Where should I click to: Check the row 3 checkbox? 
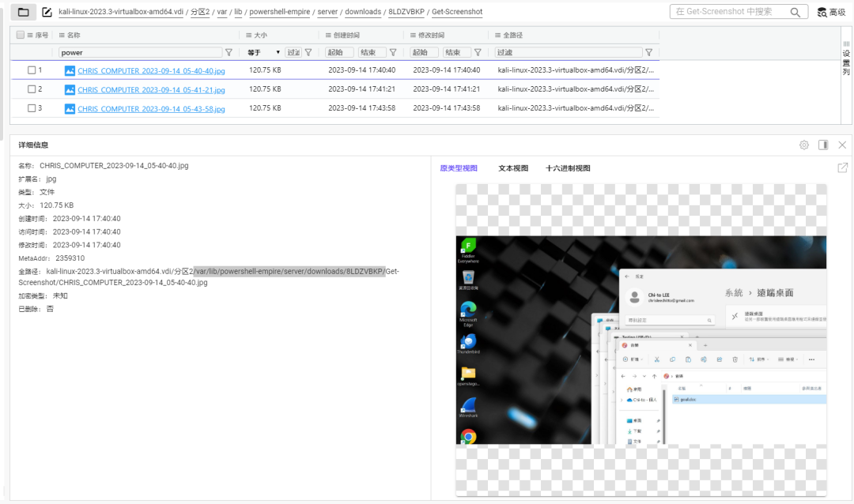tap(32, 108)
